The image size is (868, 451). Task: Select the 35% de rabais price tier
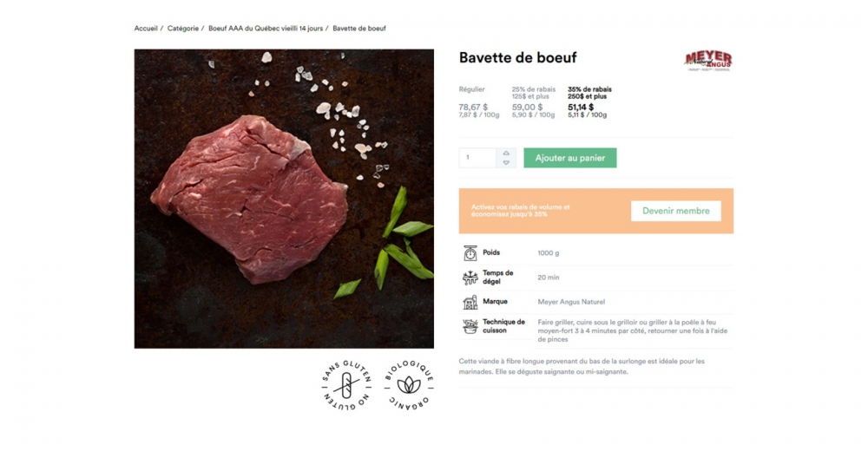589,102
